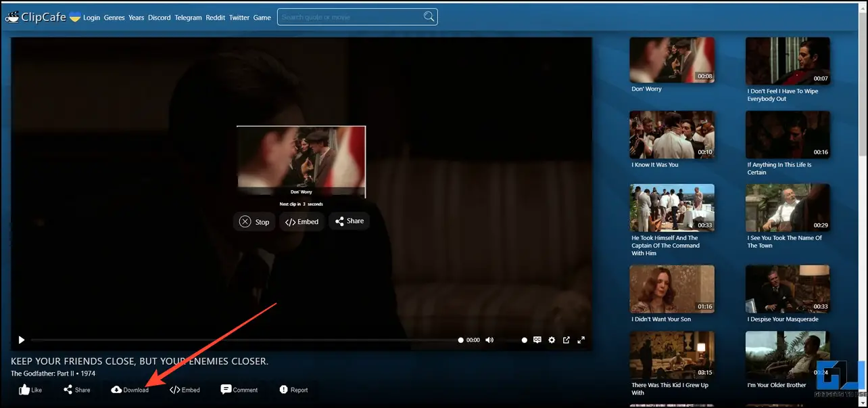This screenshot has width=868, height=408.
Task: Click the Ukraine flag heart icon
Action: pos(75,17)
